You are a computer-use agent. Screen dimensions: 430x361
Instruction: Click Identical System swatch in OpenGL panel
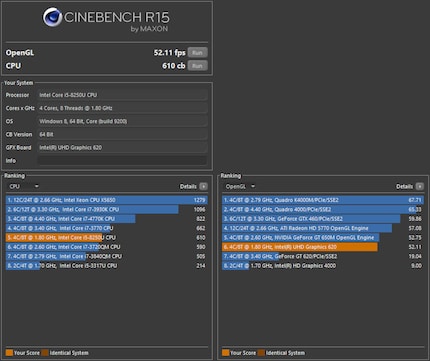261,353
